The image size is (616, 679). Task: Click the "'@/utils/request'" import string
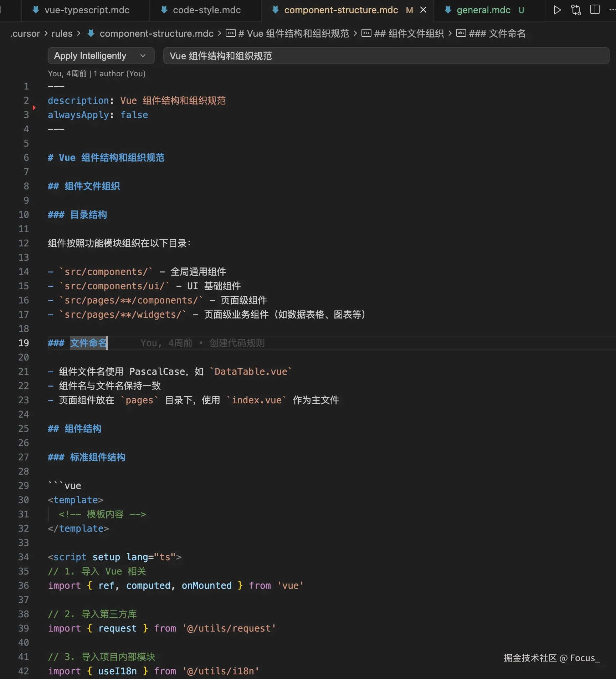229,628
